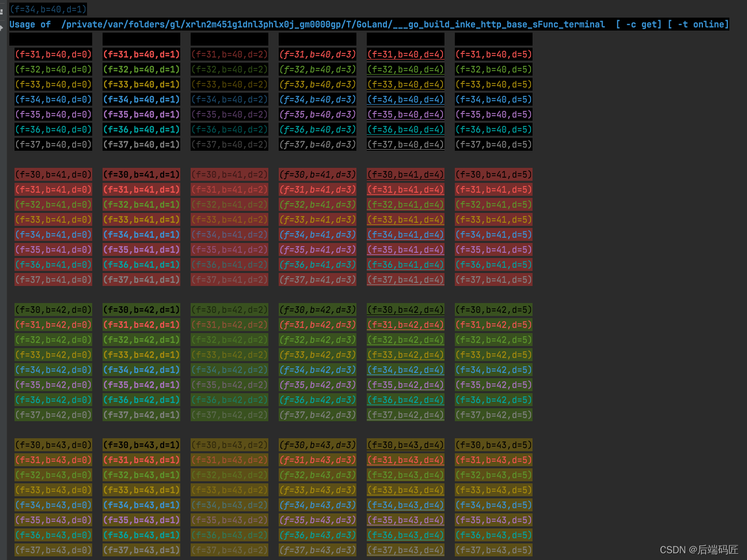Viewport: 747px width, 560px height.
Task: Click the '(f=31,b=42,d=1)' cell
Action: pos(141,325)
